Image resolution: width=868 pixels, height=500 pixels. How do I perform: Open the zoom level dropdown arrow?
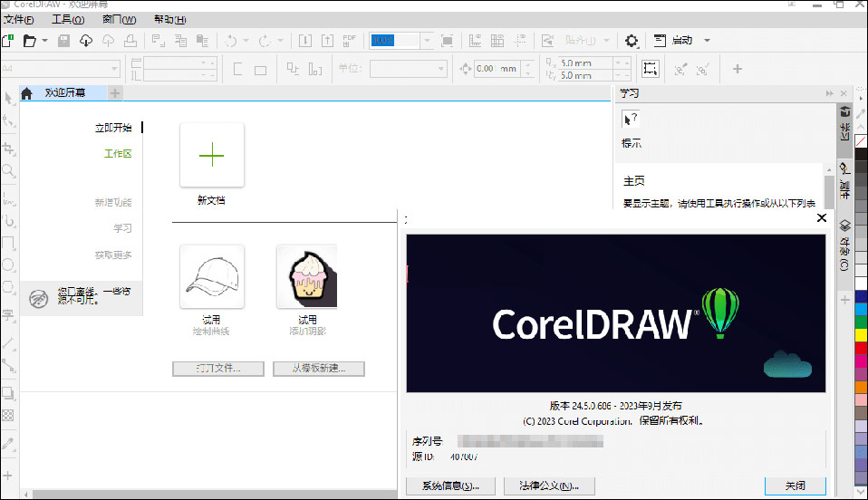[x=427, y=41]
